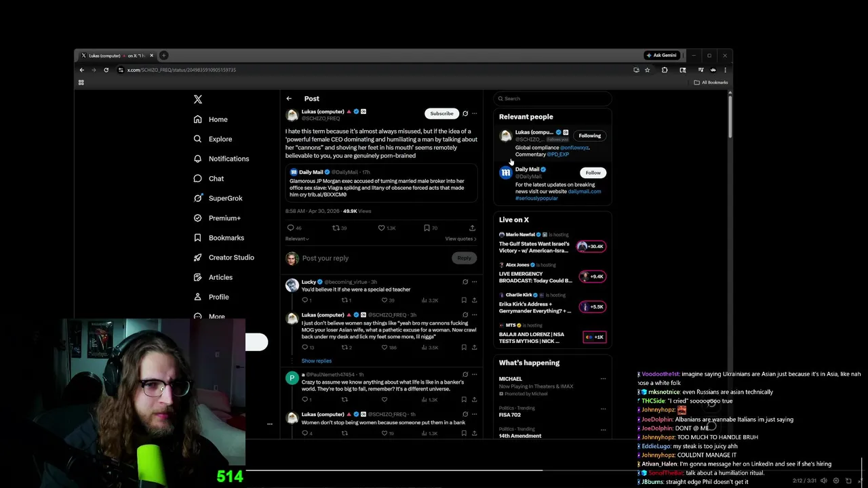Screen dimensions: 868x488
Task: Open the Relevant replies sort dropdown
Action: point(297,239)
